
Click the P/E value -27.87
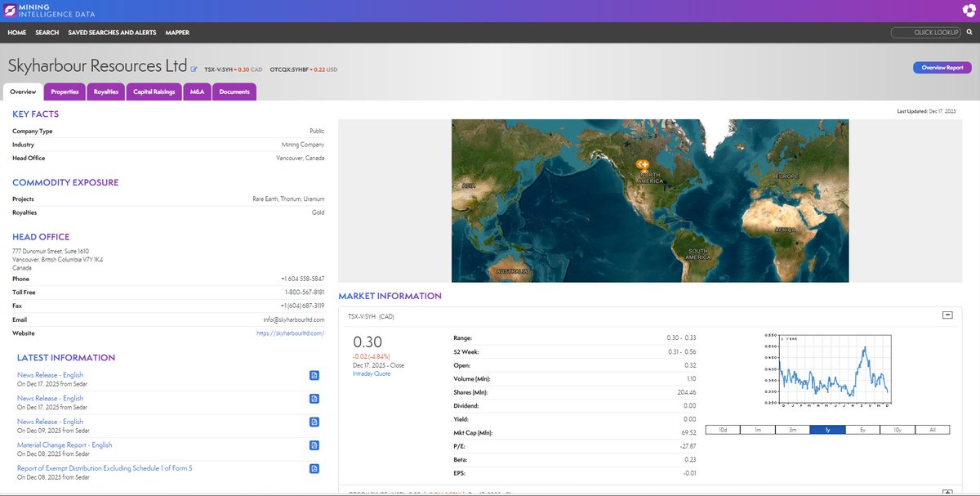(687, 446)
